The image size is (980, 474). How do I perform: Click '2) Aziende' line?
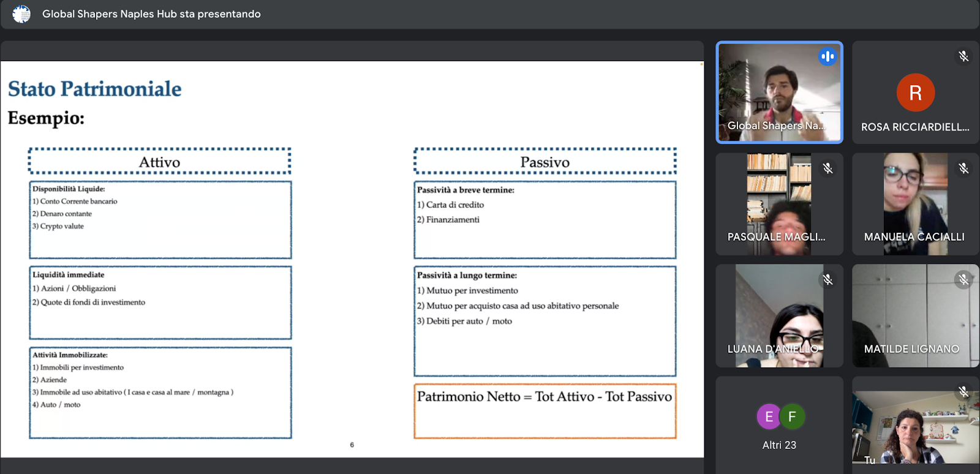(x=50, y=380)
